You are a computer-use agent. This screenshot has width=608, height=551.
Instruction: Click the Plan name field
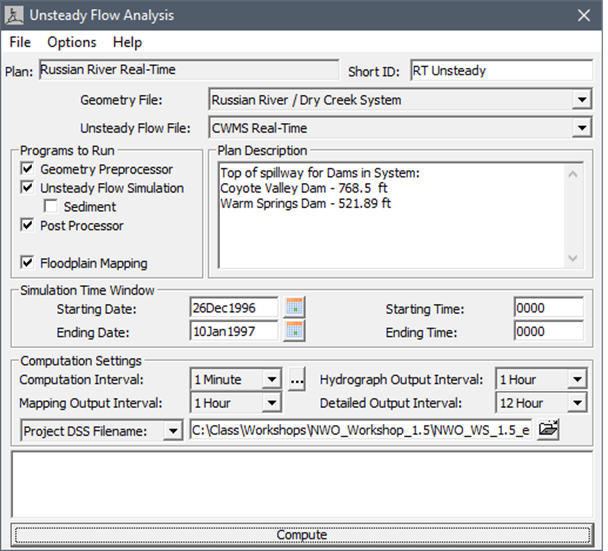pyautogui.click(x=189, y=70)
